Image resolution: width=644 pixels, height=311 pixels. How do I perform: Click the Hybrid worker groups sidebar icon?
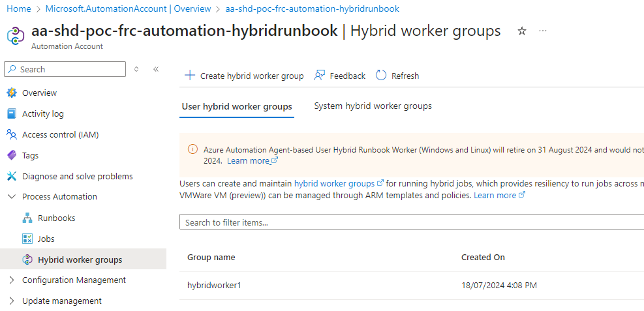[x=27, y=259]
